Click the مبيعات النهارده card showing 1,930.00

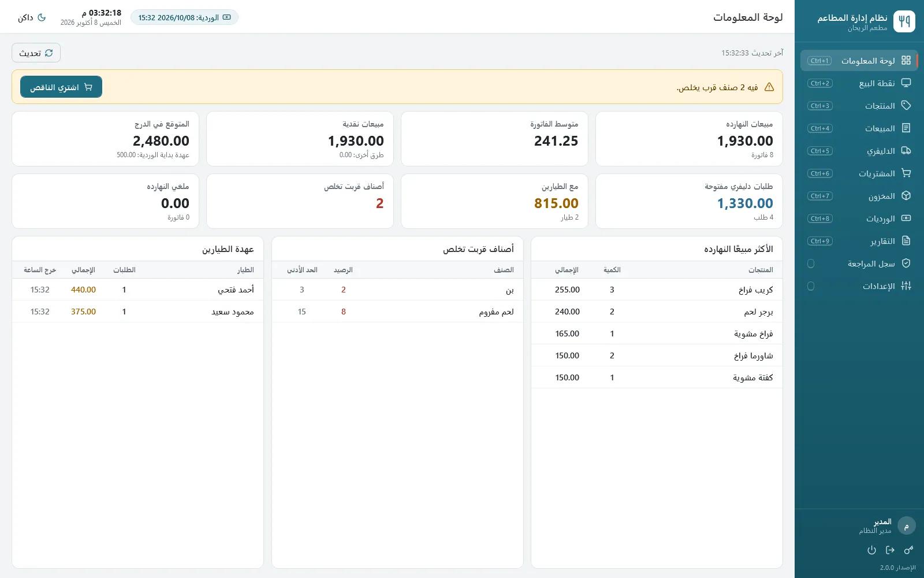pos(689,139)
